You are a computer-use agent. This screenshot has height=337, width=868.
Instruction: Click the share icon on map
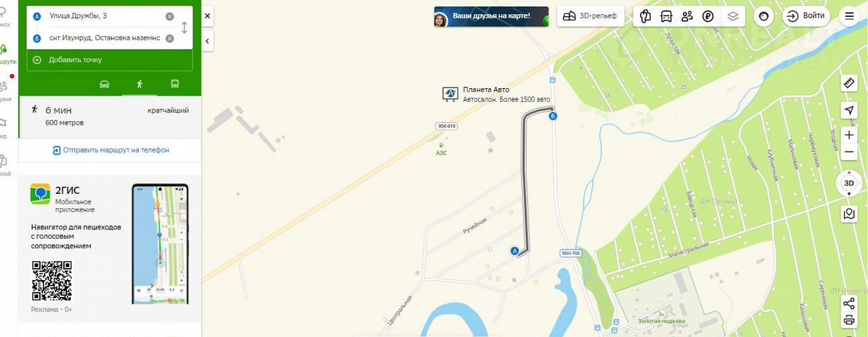(x=849, y=303)
